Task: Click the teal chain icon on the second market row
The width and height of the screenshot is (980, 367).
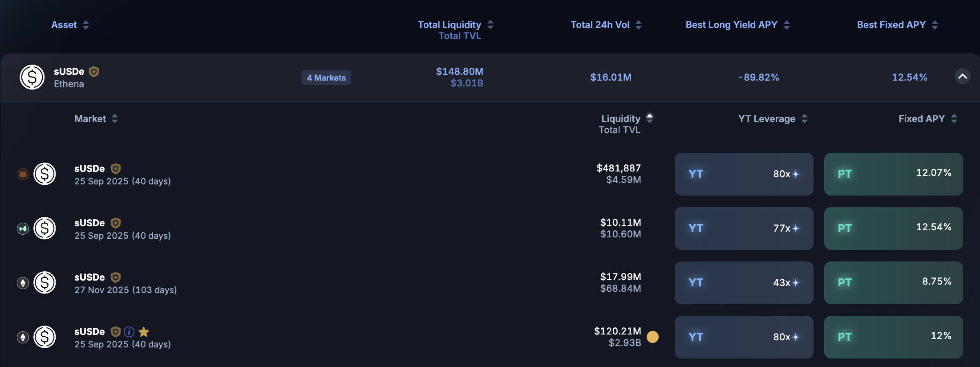Action: [23, 228]
